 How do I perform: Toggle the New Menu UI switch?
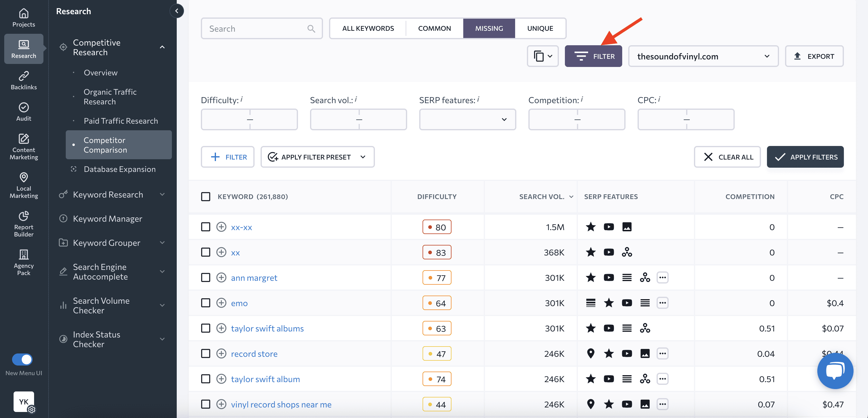(22, 359)
